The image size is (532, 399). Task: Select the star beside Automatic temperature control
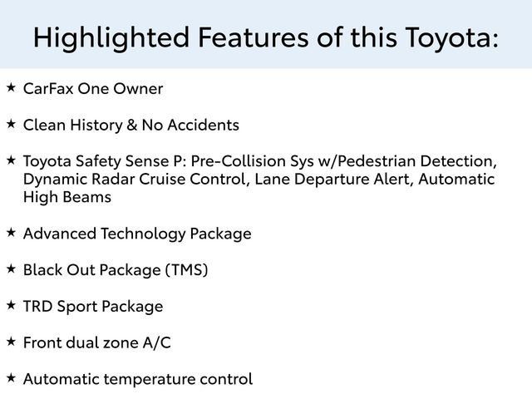pos(11,377)
